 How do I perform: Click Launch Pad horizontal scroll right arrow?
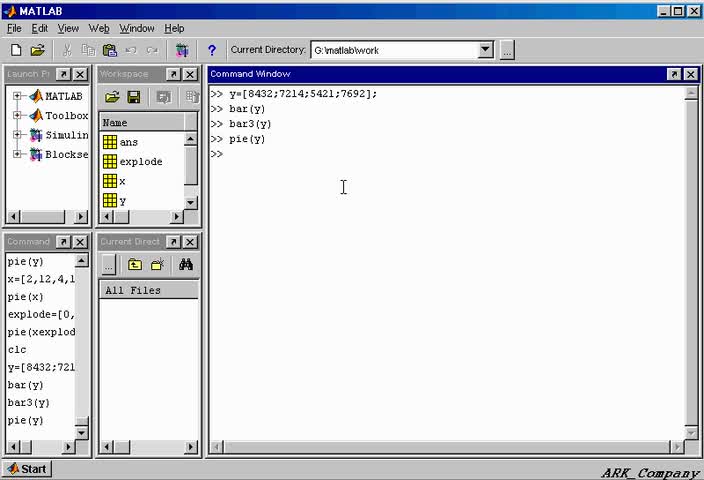pos(81,217)
